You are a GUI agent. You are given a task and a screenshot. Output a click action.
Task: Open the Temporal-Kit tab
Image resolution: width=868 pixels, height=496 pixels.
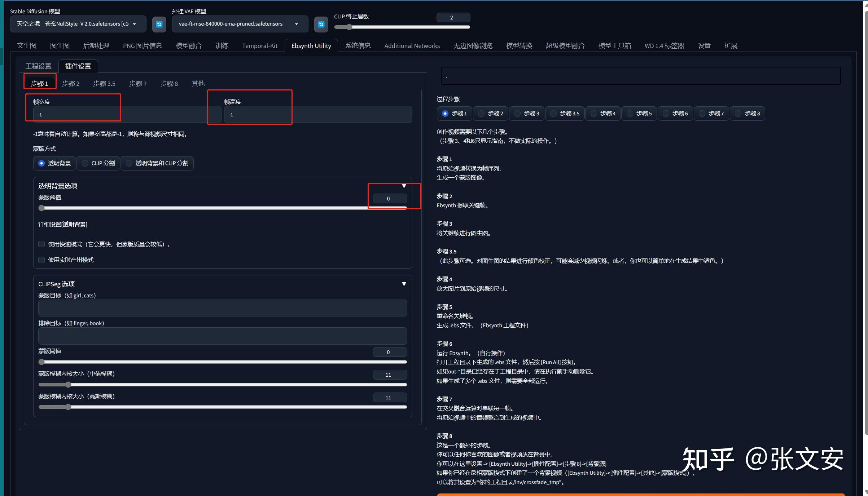coord(259,45)
